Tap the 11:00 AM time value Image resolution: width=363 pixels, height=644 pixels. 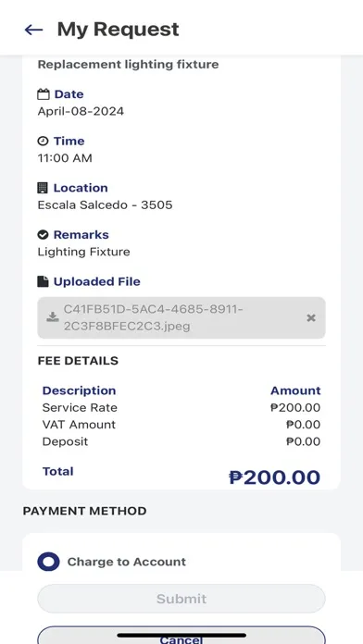65,158
